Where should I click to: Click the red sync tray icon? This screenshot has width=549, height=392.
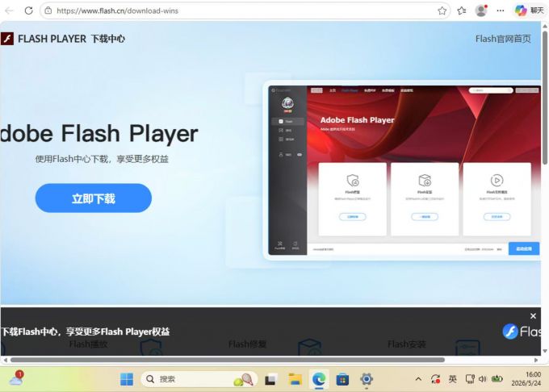pyautogui.click(x=435, y=379)
